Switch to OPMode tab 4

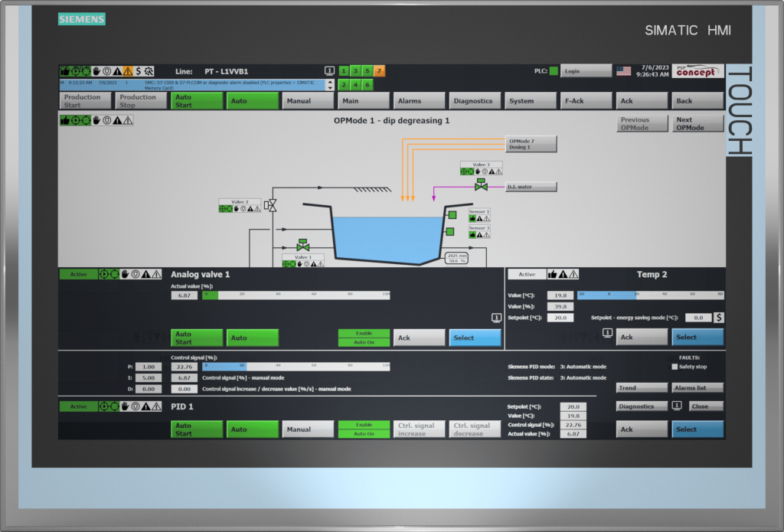(355, 84)
